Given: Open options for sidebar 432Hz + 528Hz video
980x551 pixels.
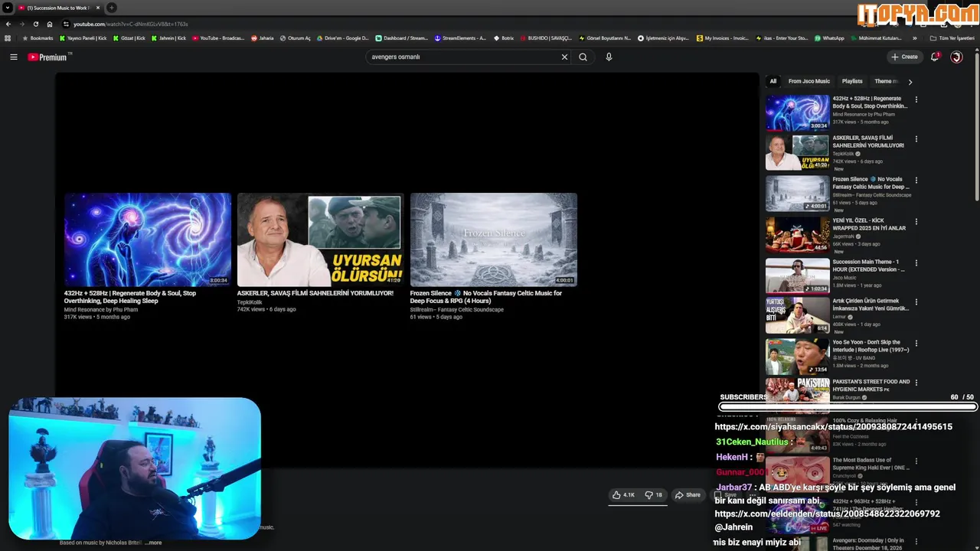Looking at the screenshot, I should [x=916, y=99].
